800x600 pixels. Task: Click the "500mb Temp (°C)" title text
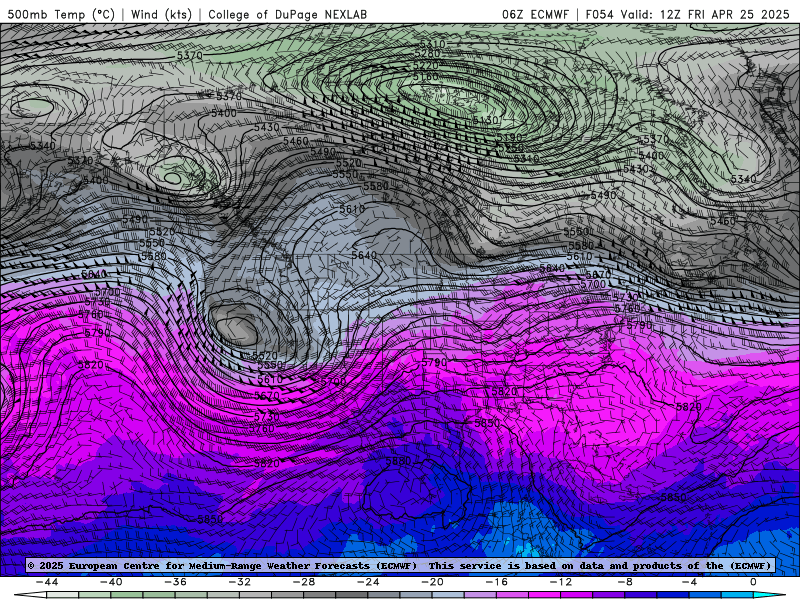click(62, 14)
